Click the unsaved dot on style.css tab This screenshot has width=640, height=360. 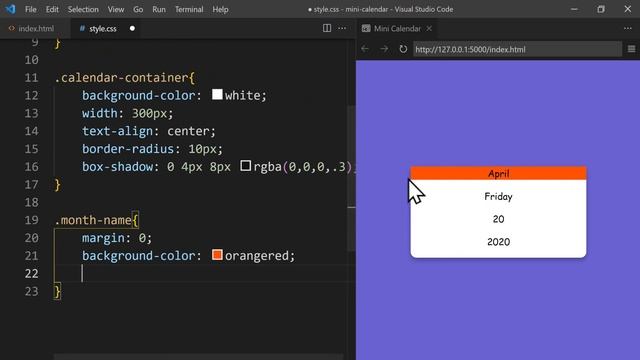coord(132,29)
